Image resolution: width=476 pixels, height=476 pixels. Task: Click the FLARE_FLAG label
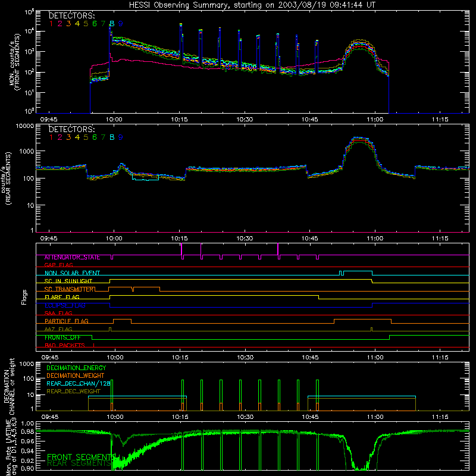(x=62, y=297)
